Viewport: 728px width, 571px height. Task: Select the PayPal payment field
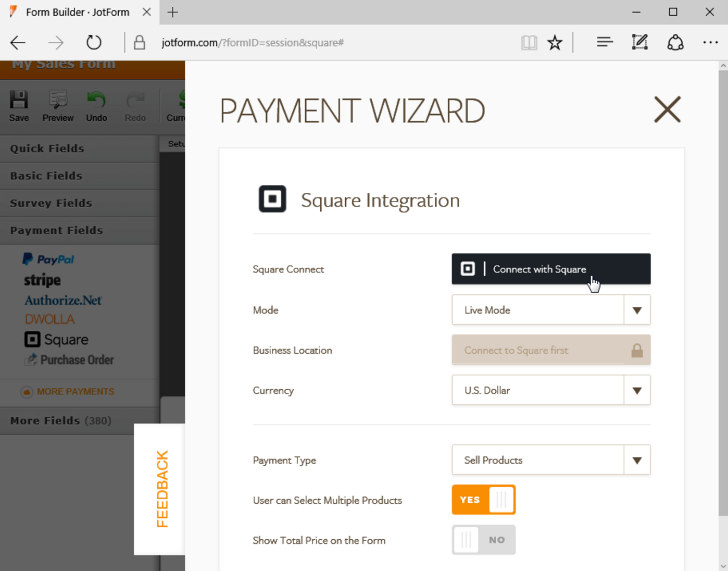point(48,259)
